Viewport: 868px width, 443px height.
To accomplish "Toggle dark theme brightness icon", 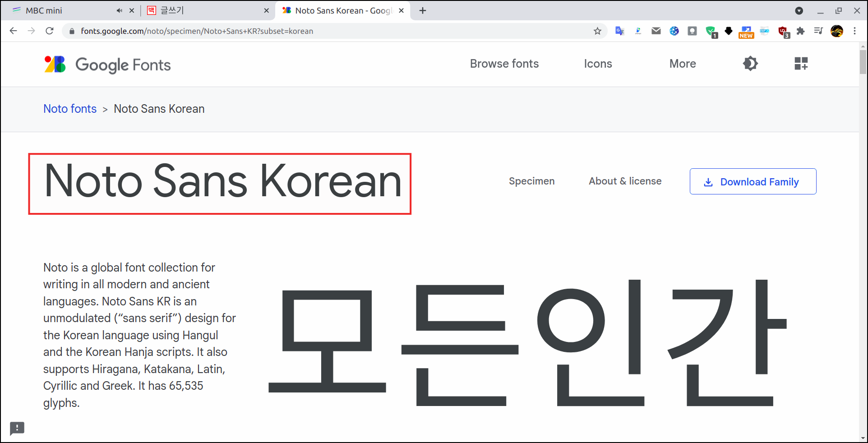I will [x=750, y=64].
